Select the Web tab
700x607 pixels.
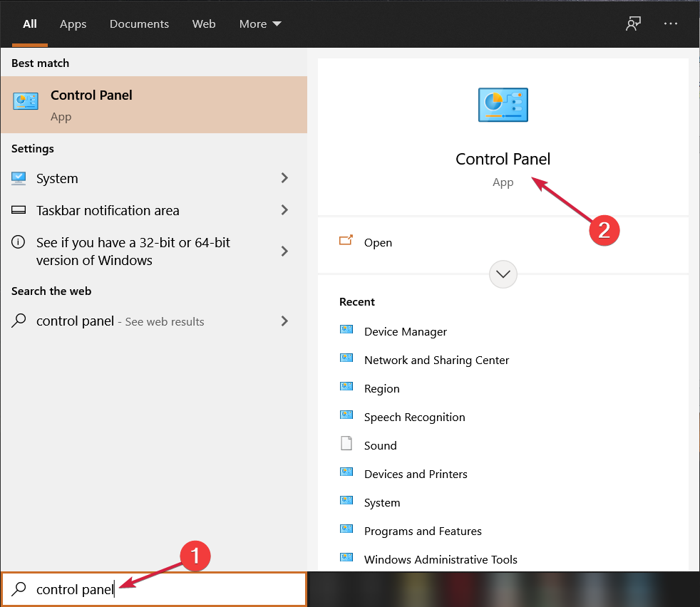coord(204,24)
